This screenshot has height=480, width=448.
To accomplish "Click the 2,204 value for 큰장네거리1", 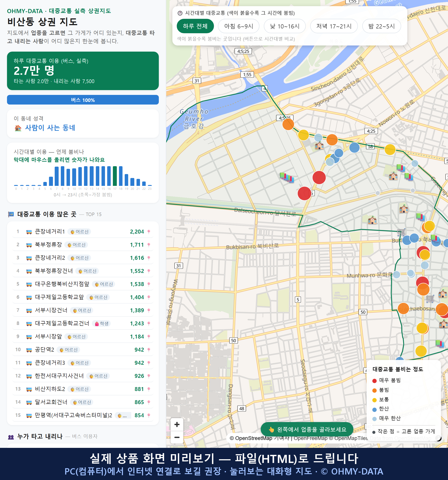I will click(137, 232).
